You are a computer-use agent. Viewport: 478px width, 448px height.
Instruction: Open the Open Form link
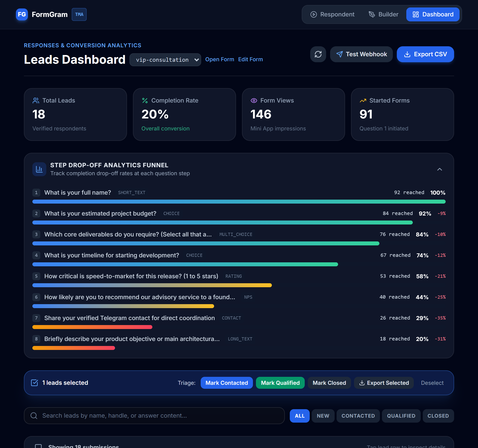220,59
